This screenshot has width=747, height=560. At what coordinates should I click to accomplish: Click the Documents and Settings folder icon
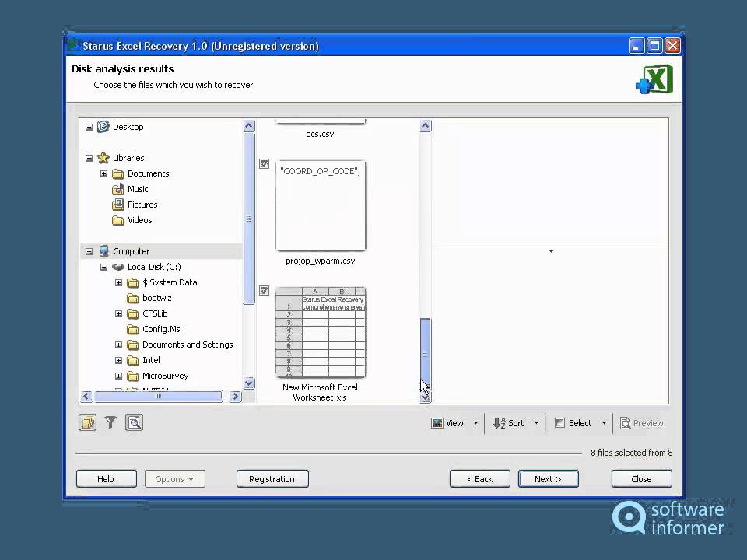pos(133,345)
